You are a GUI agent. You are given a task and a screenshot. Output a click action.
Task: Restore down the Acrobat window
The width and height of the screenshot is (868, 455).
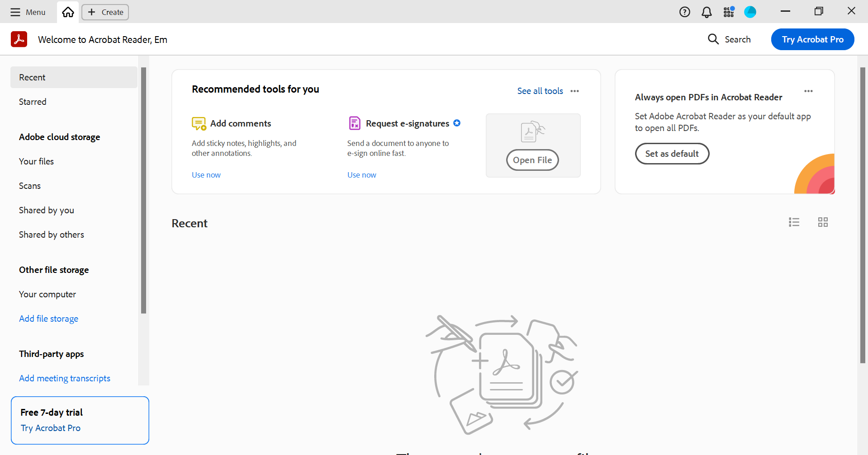click(818, 11)
